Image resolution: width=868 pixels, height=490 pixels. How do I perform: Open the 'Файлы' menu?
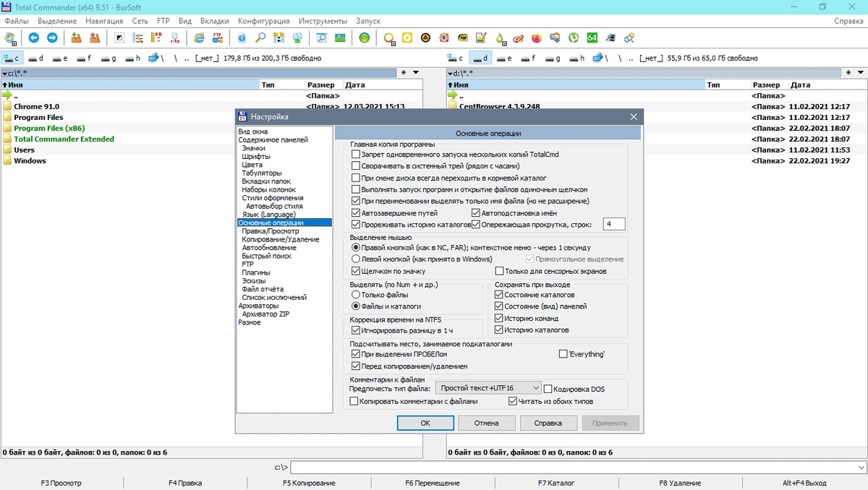coord(17,21)
